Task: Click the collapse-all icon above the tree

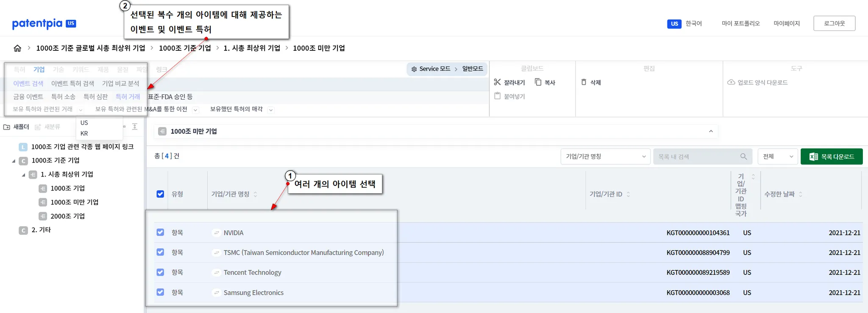Action: tap(135, 127)
